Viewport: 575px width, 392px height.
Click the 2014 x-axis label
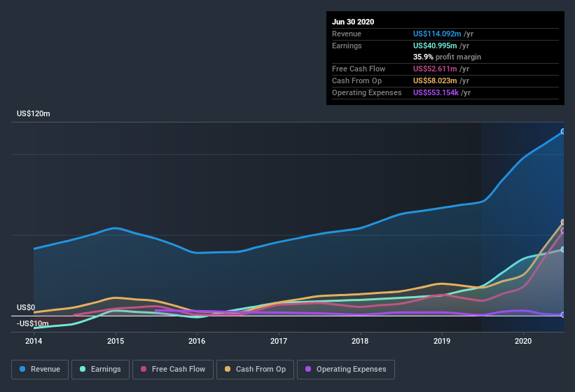(34, 341)
